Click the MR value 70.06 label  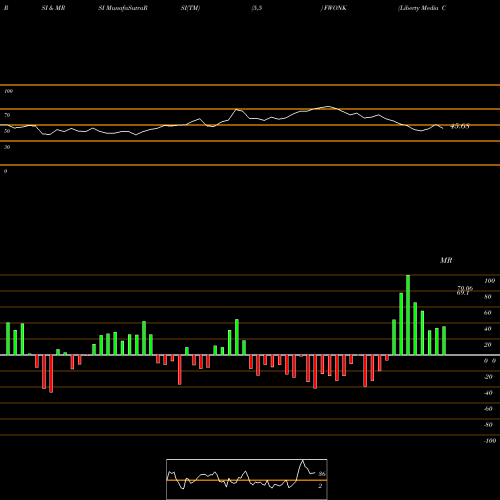[x=465, y=288]
